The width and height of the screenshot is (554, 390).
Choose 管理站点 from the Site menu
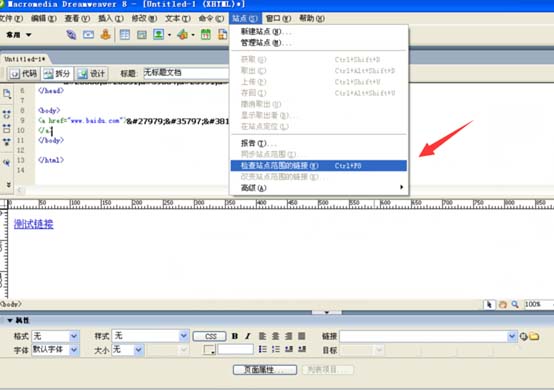(x=266, y=43)
